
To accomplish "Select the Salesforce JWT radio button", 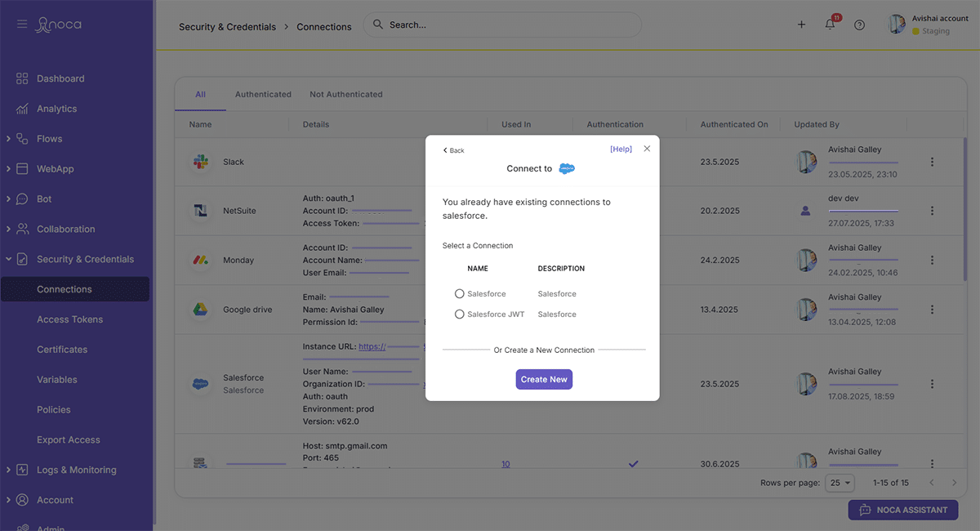I will pyautogui.click(x=460, y=315).
